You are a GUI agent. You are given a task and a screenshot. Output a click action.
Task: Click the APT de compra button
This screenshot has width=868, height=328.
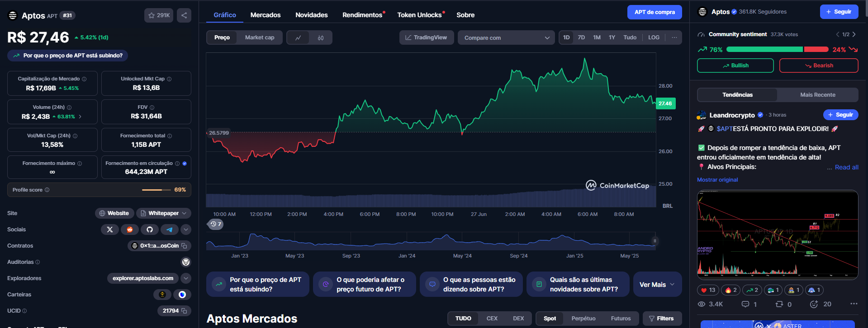pyautogui.click(x=655, y=12)
